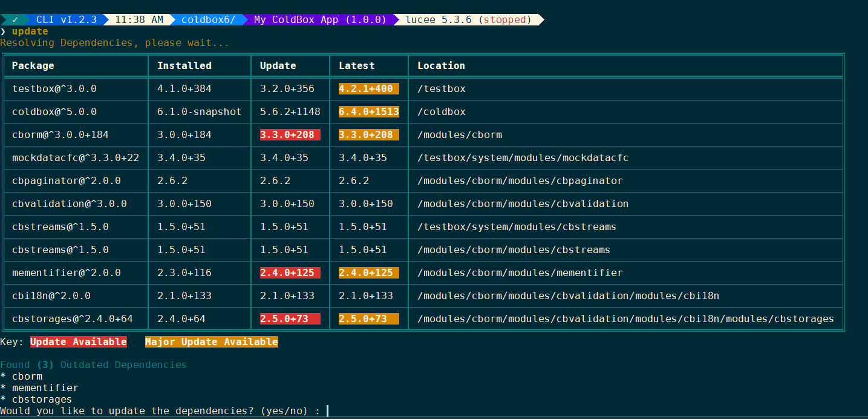Click the /modules/cborm location path

pyautogui.click(x=460, y=135)
